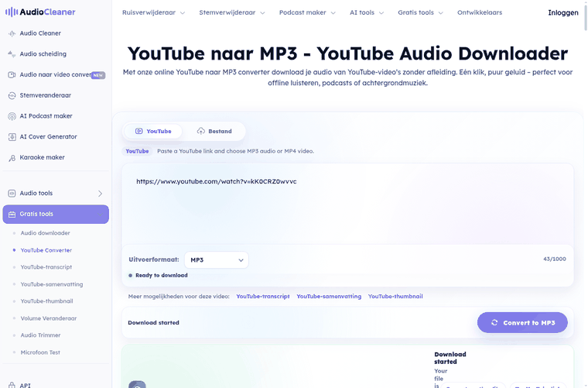Select YouTube Converter in sidebar

coord(46,250)
